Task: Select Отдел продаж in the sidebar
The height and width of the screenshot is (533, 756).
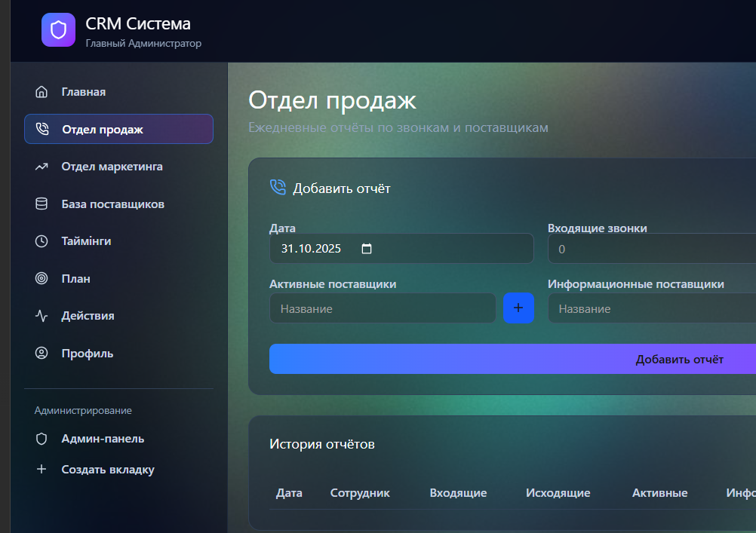Action: (118, 129)
